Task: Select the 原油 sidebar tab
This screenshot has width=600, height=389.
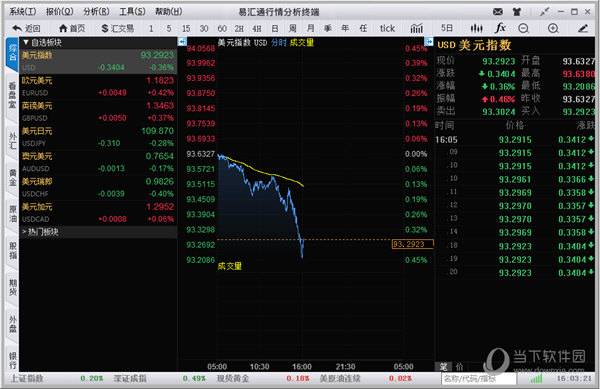Action: click(13, 214)
